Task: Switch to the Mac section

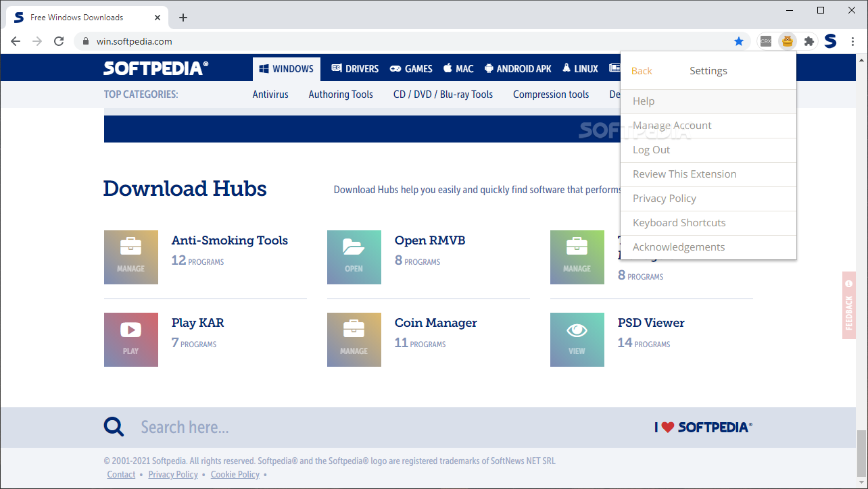Action: pyautogui.click(x=458, y=69)
